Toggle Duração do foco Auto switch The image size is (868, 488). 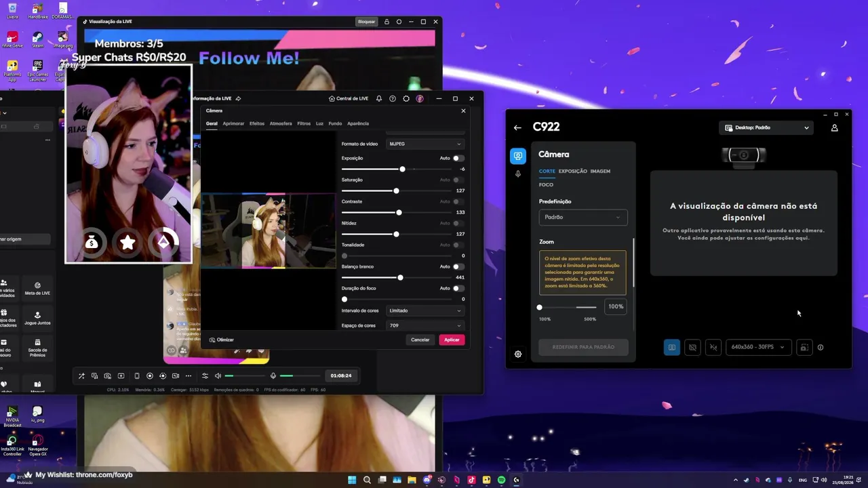pyautogui.click(x=458, y=288)
